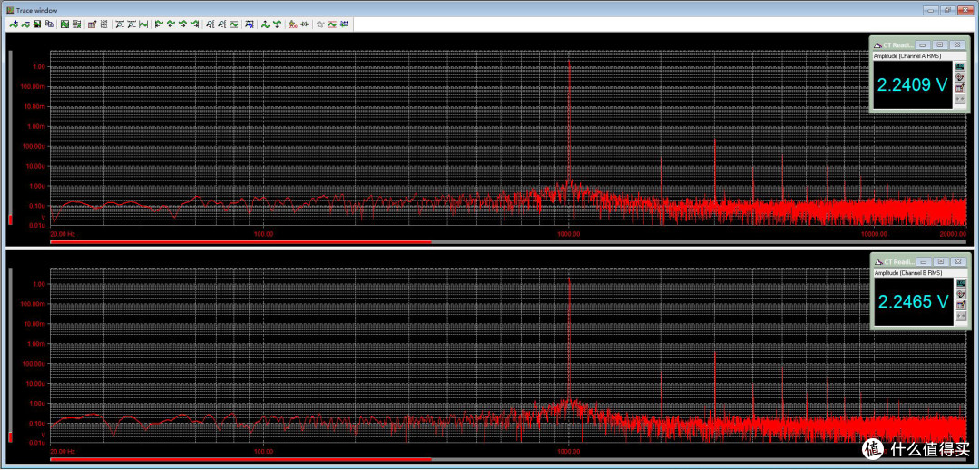Click green display icon in Channel A reading
Screen dimensions: 980x470
[x=960, y=65]
